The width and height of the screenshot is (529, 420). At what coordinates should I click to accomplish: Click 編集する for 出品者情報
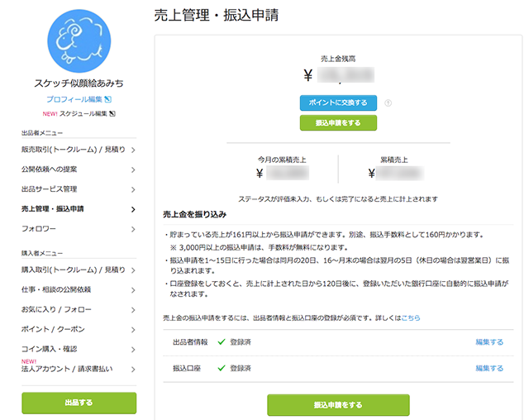pos(489,341)
